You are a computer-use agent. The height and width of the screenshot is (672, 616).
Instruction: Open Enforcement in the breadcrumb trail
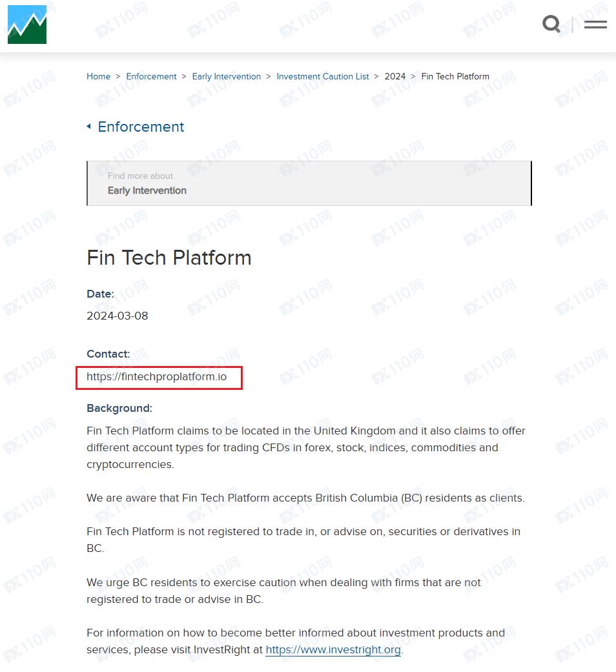point(151,76)
